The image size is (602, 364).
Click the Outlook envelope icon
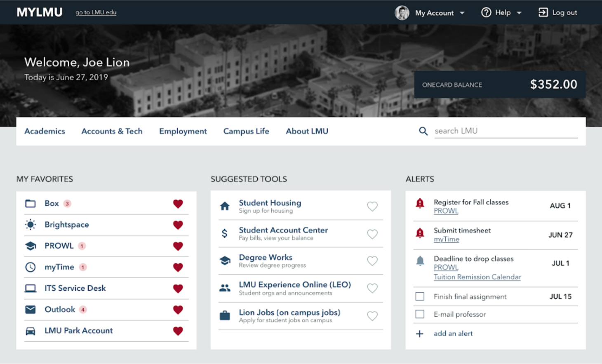click(x=30, y=310)
